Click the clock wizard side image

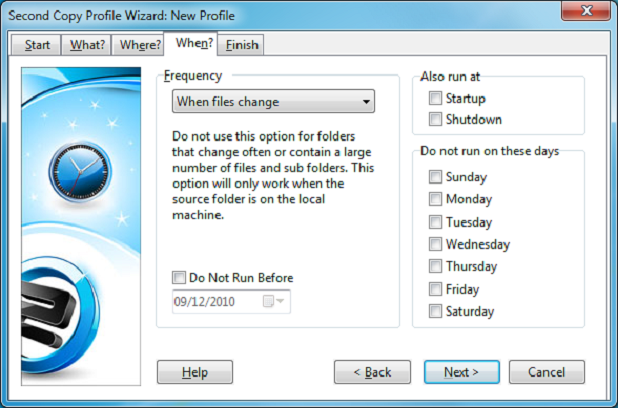coord(81,226)
